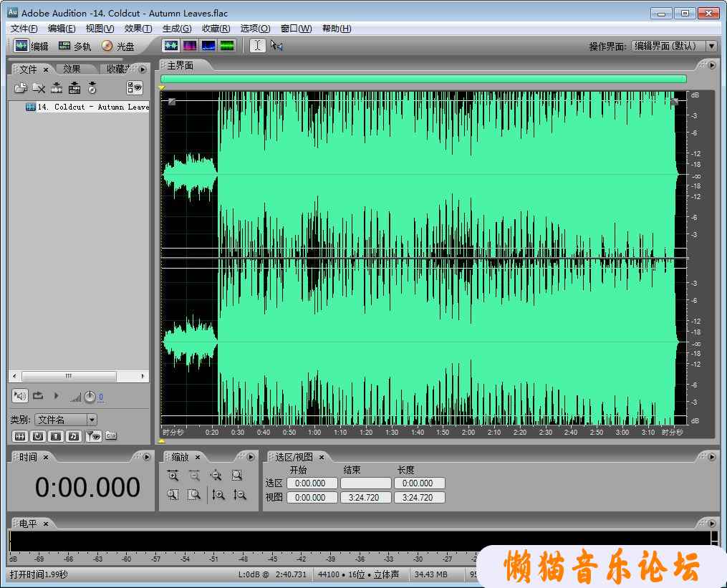Open the 视图(V) menu
The height and width of the screenshot is (588, 727).
100,29
